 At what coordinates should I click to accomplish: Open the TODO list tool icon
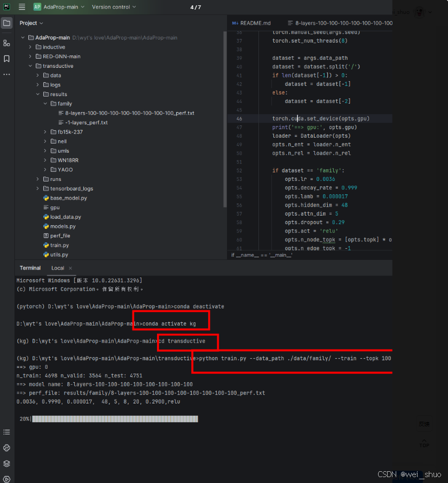coord(7,432)
